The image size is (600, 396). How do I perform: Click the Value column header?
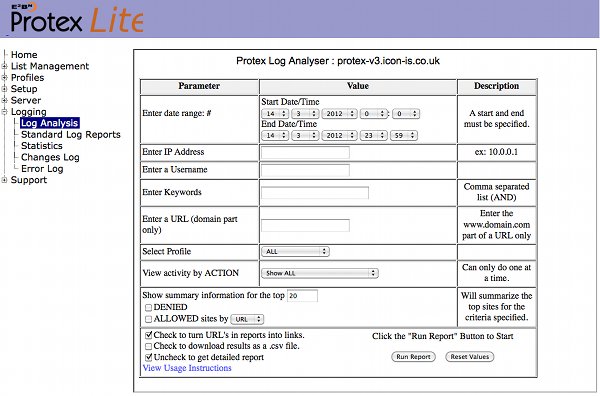[x=358, y=86]
